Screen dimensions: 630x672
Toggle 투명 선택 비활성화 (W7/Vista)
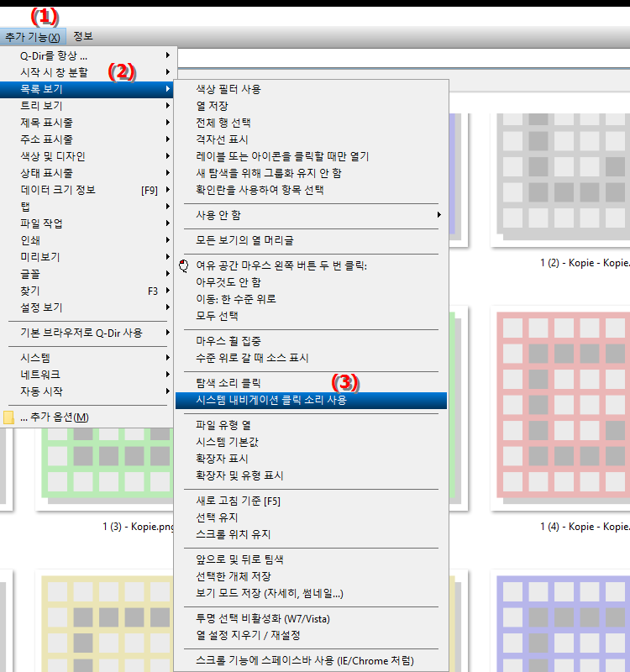(x=311, y=618)
